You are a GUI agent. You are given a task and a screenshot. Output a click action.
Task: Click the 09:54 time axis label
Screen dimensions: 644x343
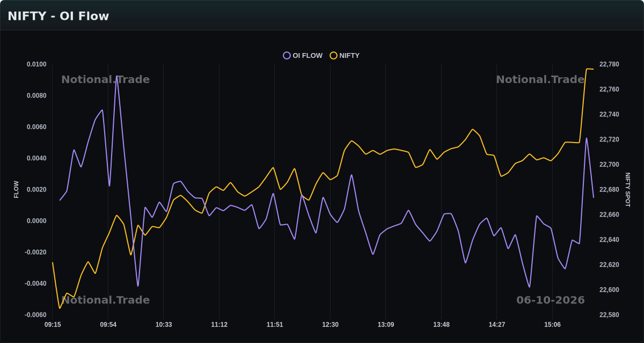tap(108, 325)
